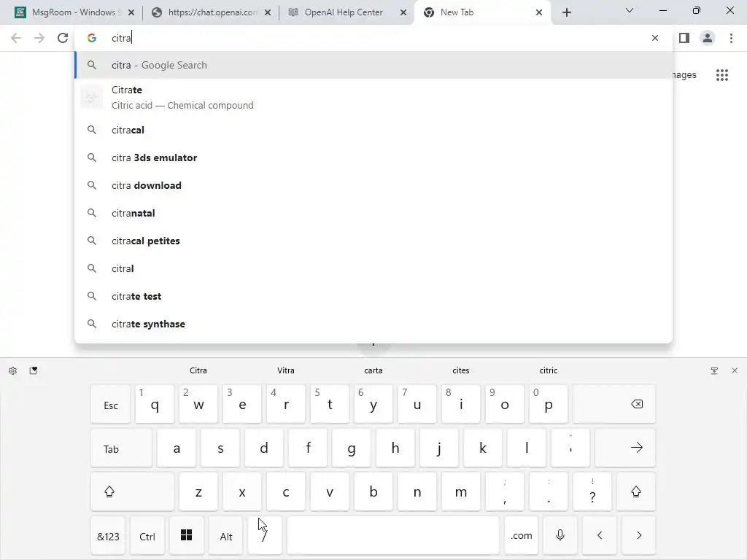Tap the right arrow cursor key

click(x=639, y=535)
